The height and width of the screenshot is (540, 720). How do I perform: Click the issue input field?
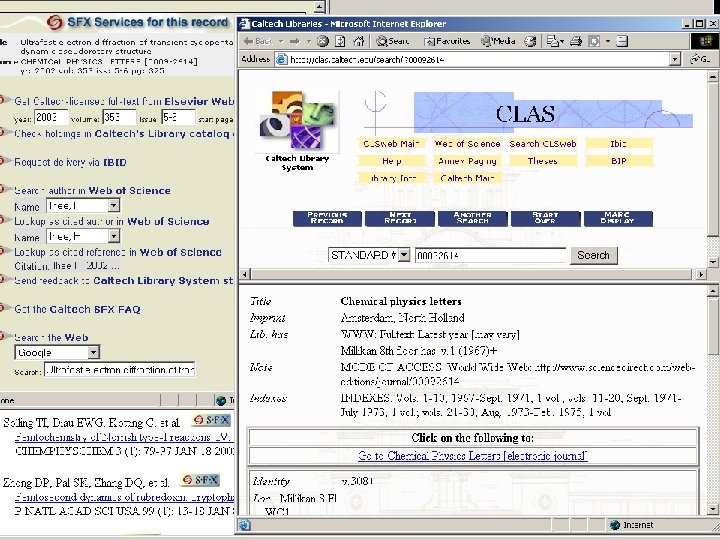coord(179,118)
